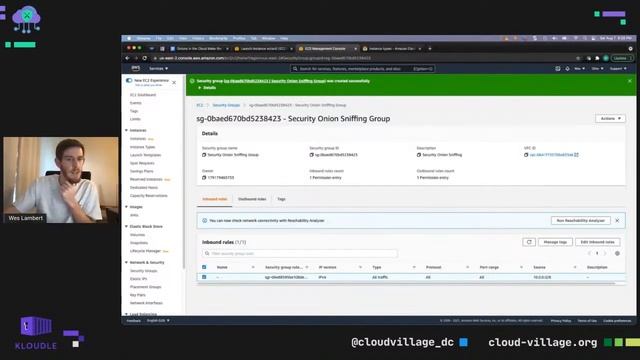
Task: Collapse the Network & Security sidebar section
Action: (127, 262)
